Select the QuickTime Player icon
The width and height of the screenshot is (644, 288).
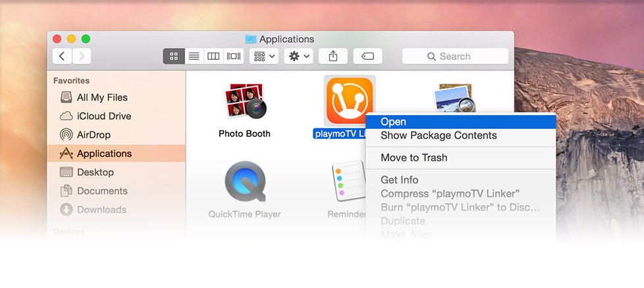(x=245, y=181)
